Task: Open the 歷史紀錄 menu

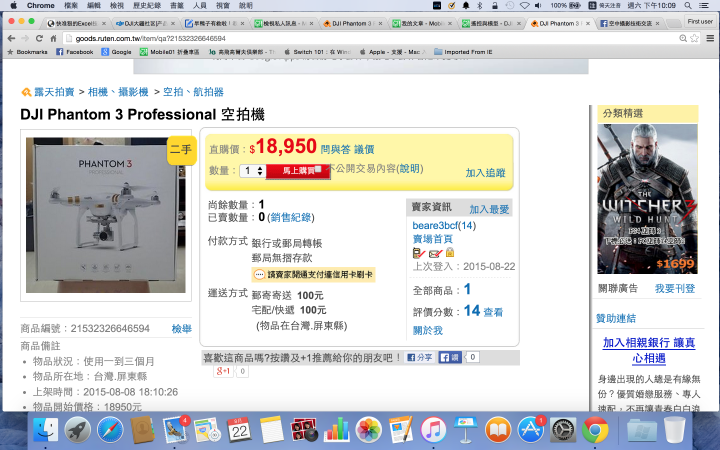Action: [x=147, y=6]
